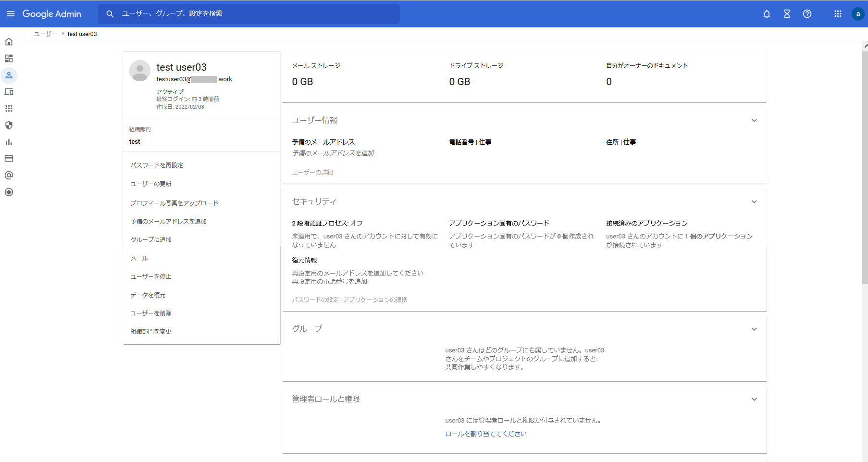Image resolution: width=868 pixels, height=462 pixels.
Task: Select パスワードを再設定 action
Action: pos(157,165)
